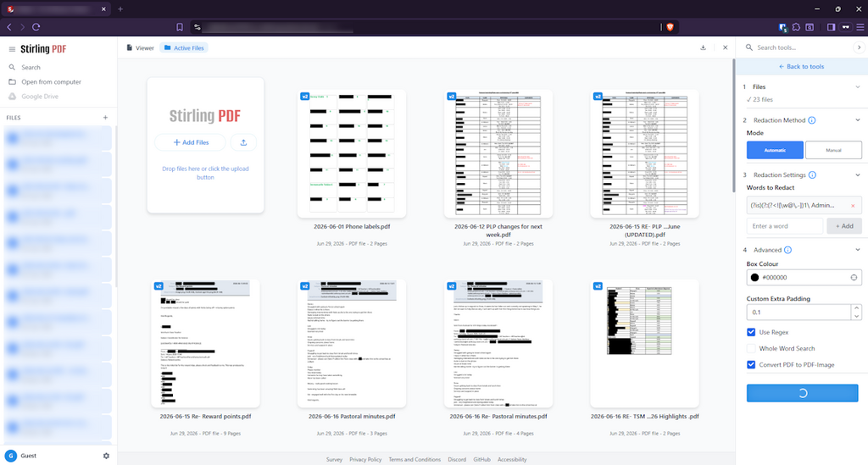
Task: Collapse the Advanced section chevron
Action: [x=858, y=250]
